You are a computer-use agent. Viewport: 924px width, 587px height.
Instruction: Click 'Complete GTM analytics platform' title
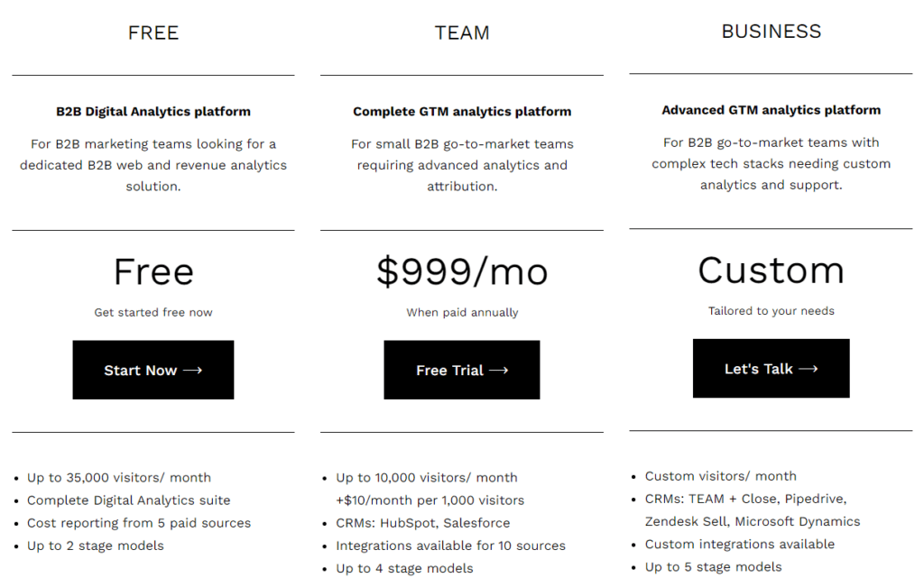coord(462,112)
